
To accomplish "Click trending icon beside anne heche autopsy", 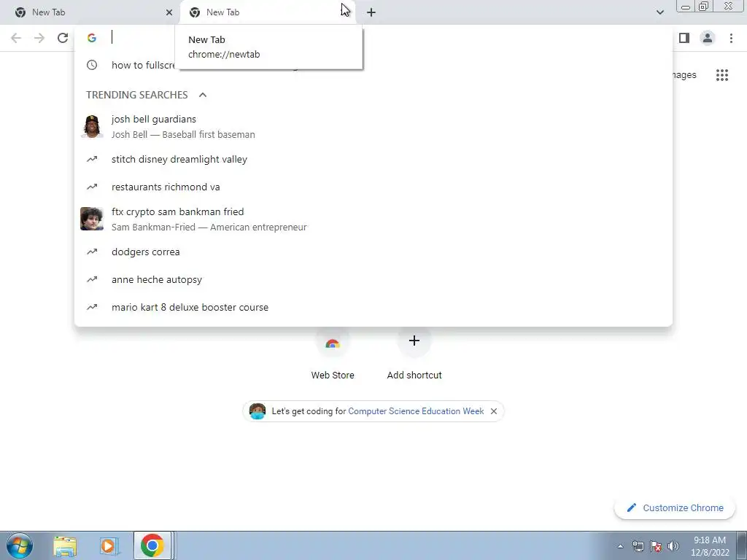I will pyautogui.click(x=92, y=279).
